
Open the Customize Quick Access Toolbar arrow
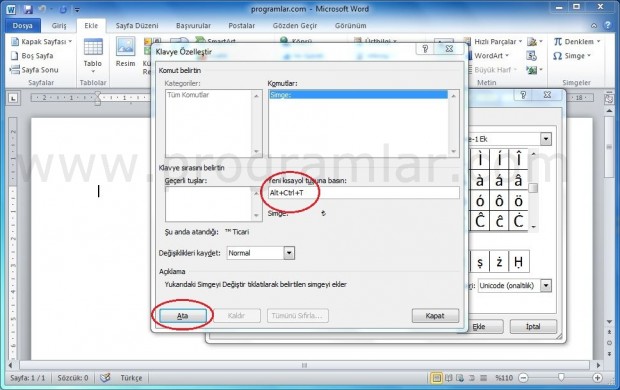click(77, 9)
